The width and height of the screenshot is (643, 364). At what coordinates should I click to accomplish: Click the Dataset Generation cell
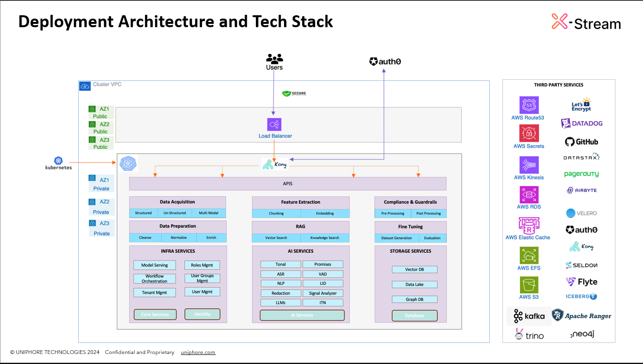(x=397, y=238)
